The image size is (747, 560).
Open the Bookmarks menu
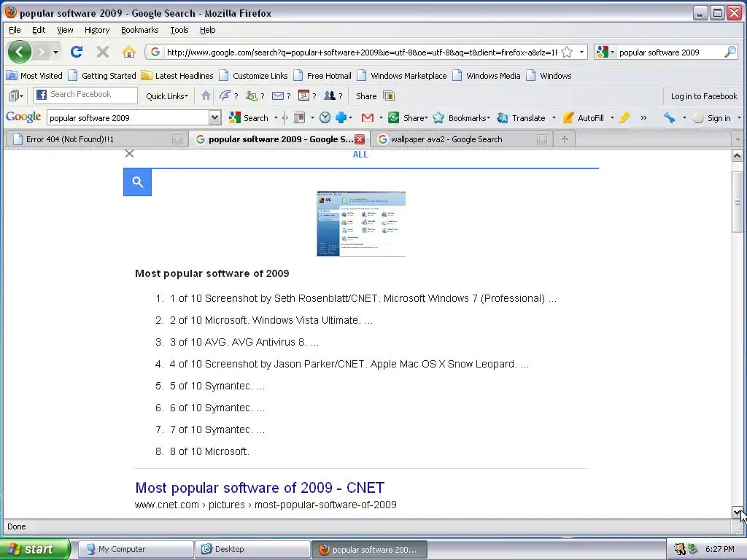point(139,30)
